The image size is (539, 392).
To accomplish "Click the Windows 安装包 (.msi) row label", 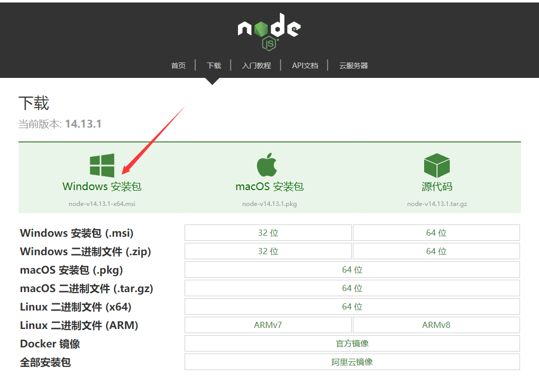I will click(76, 233).
